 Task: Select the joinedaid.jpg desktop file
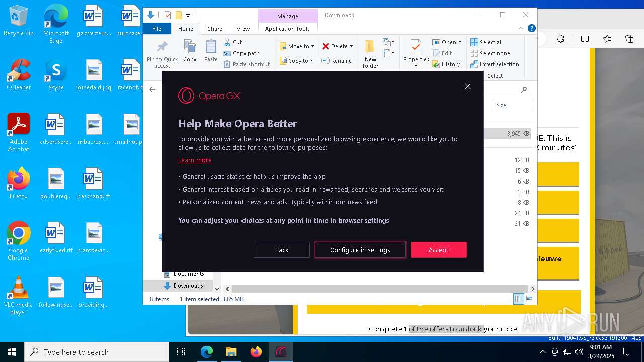94,75
